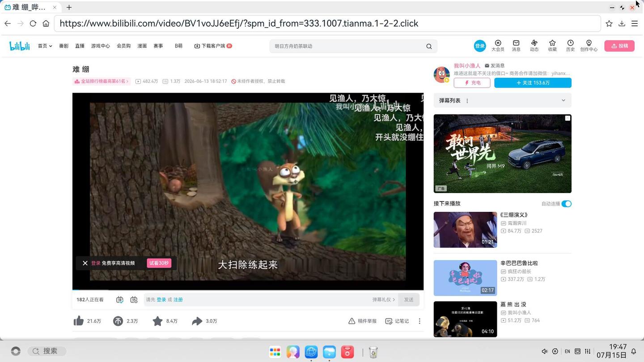Open the 辛巴巴巴鲁比啦 video thumbnail
Image resolution: width=644 pixels, height=362 pixels.
(465, 278)
